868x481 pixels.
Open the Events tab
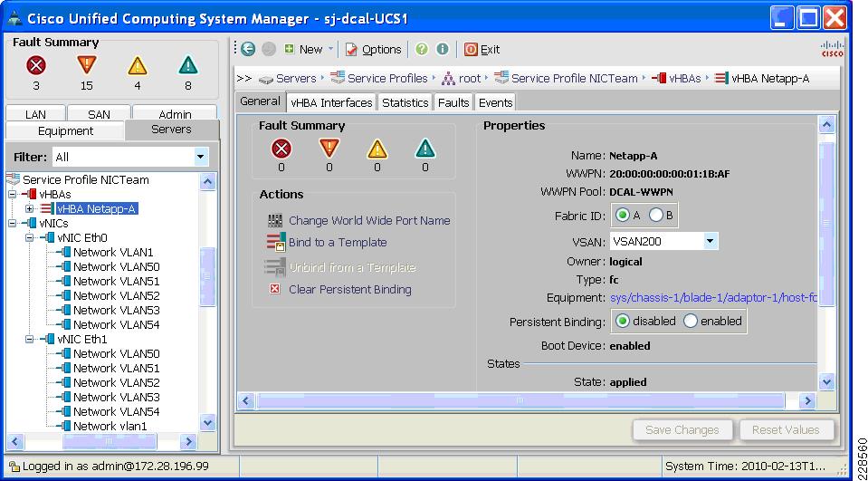[495, 102]
